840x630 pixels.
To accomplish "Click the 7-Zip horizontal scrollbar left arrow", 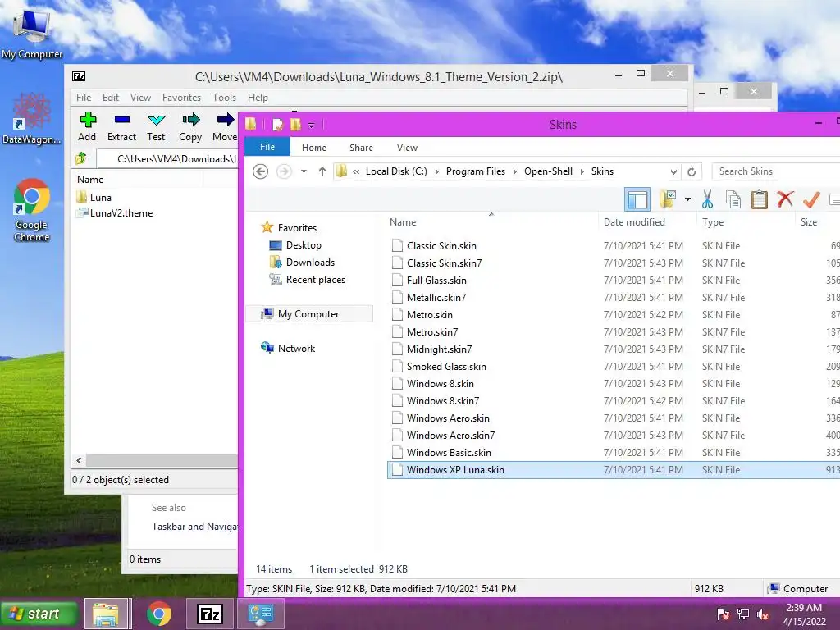I will coord(80,461).
